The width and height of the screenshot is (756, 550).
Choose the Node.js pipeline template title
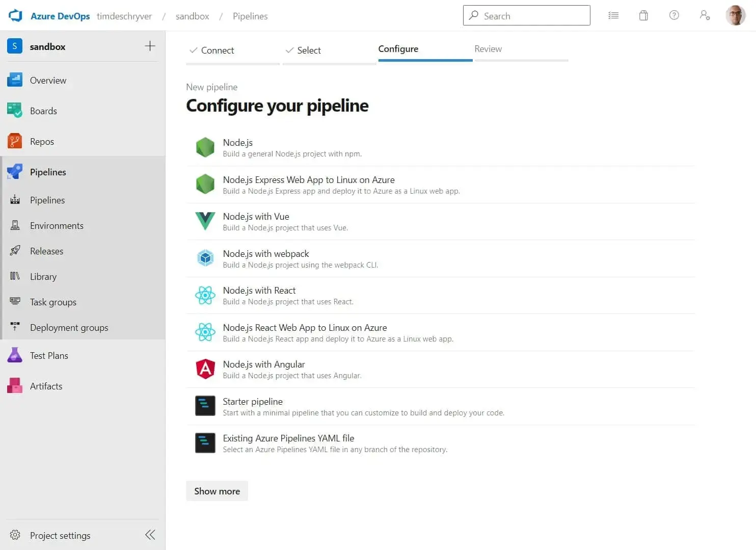coord(238,143)
